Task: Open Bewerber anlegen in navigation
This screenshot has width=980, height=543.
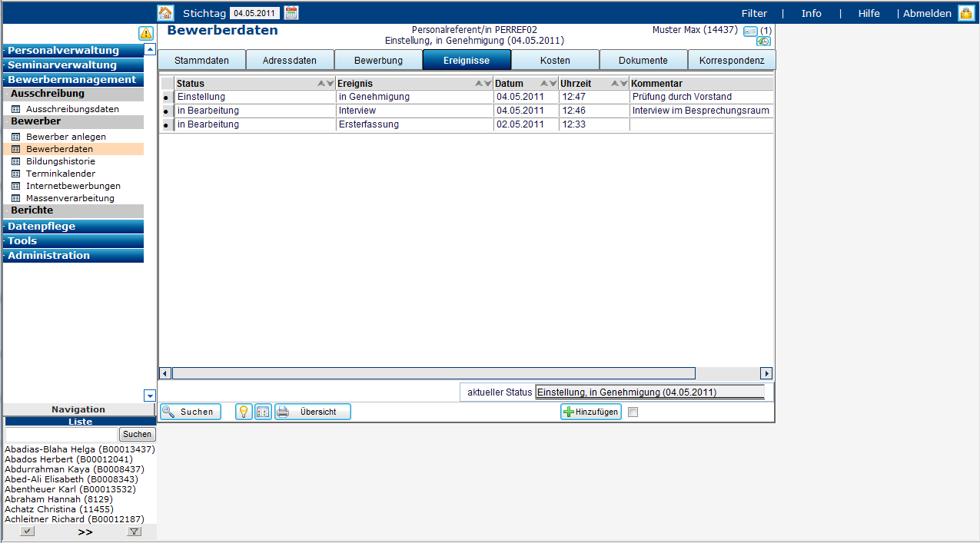Action: point(66,137)
